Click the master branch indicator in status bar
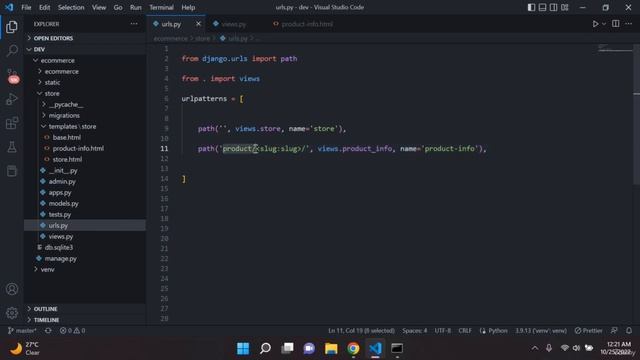Viewport: 640px width, 360px height. click(22, 331)
